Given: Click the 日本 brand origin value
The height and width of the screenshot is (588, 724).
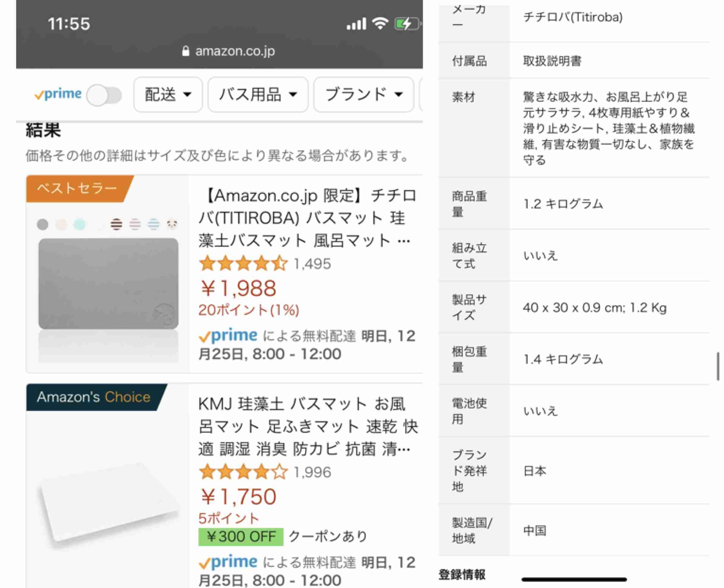Looking at the screenshot, I should (x=535, y=471).
